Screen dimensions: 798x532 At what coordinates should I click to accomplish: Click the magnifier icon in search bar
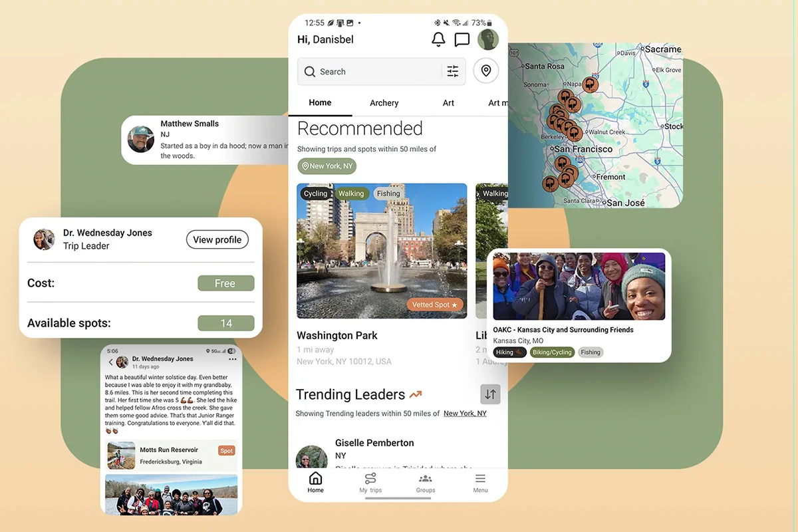tap(310, 72)
